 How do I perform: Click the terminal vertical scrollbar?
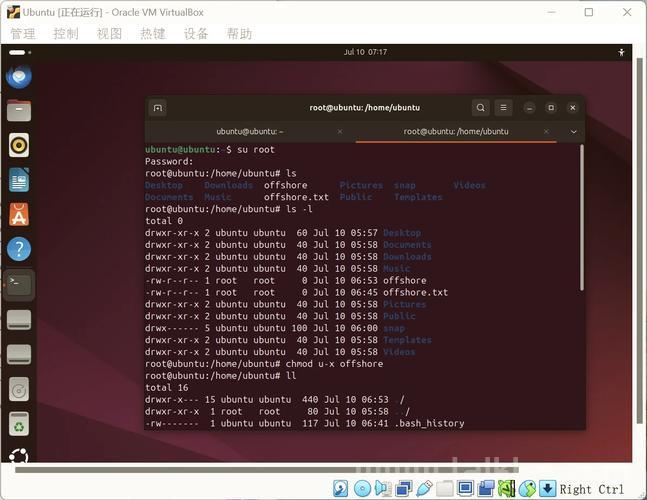pyautogui.click(x=582, y=217)
